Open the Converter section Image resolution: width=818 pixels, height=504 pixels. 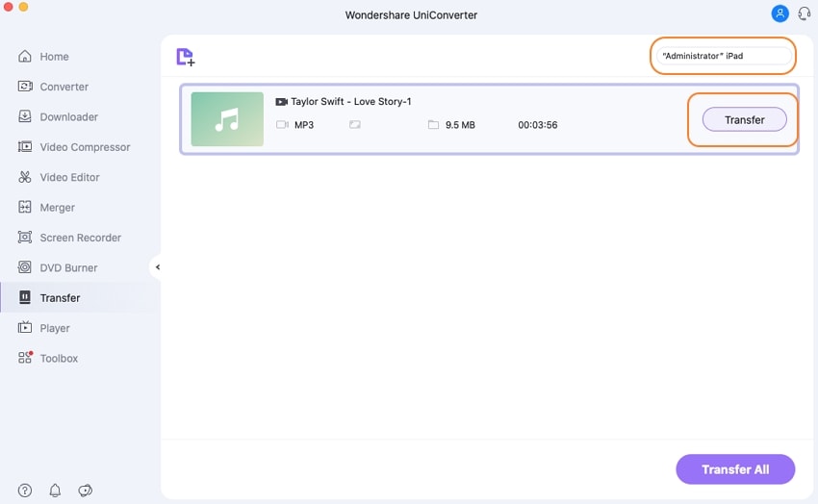64,87
